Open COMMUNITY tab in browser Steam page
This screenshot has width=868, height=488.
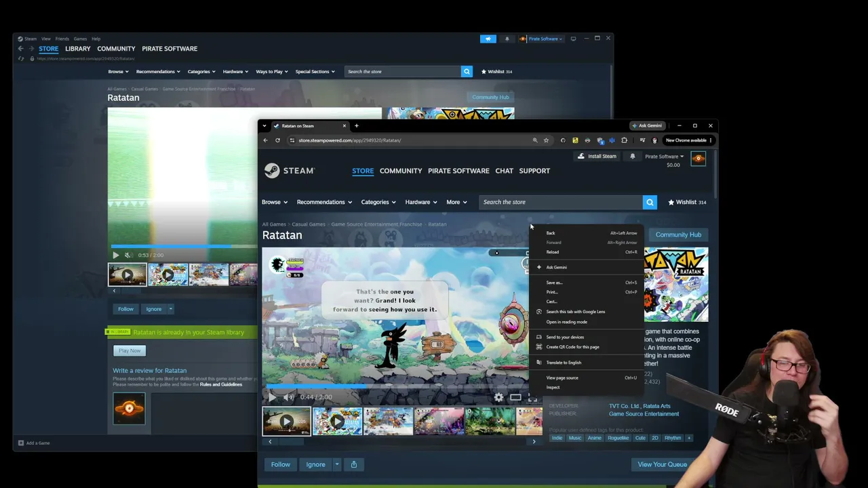coord(401,171)
